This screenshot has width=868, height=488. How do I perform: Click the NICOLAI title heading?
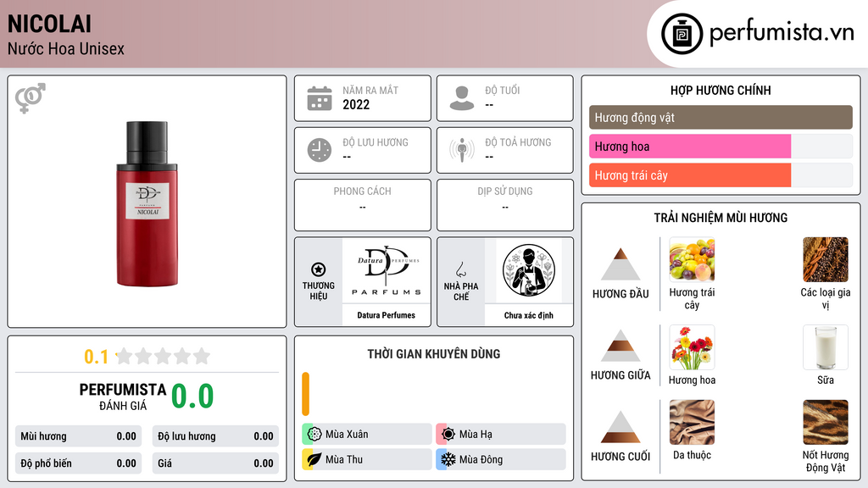coord(49,24)
